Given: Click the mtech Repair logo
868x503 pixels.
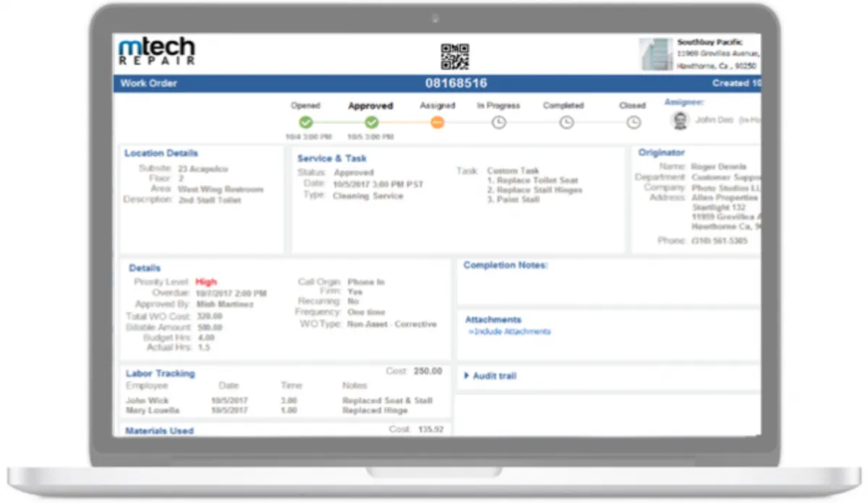Looking at the screenshot, I should (x=156, y=52).
